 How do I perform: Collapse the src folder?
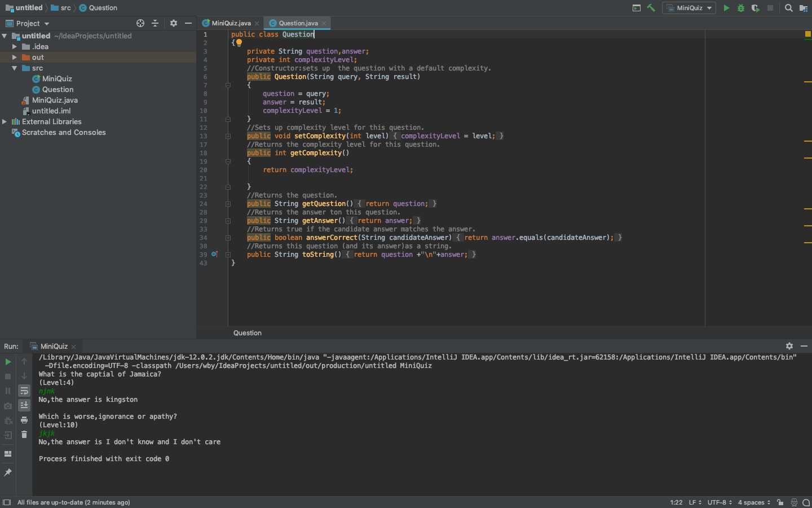(x=15, y=68)
